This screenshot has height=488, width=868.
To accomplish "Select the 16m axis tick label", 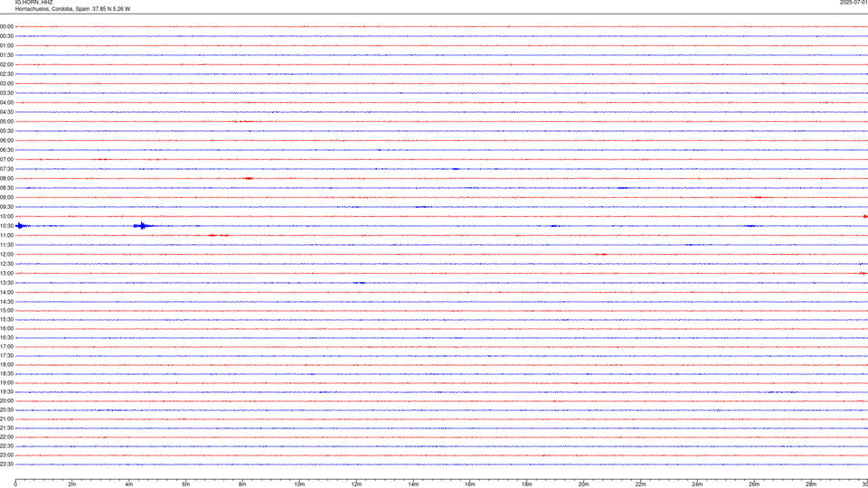I will [x=470, y=484].
